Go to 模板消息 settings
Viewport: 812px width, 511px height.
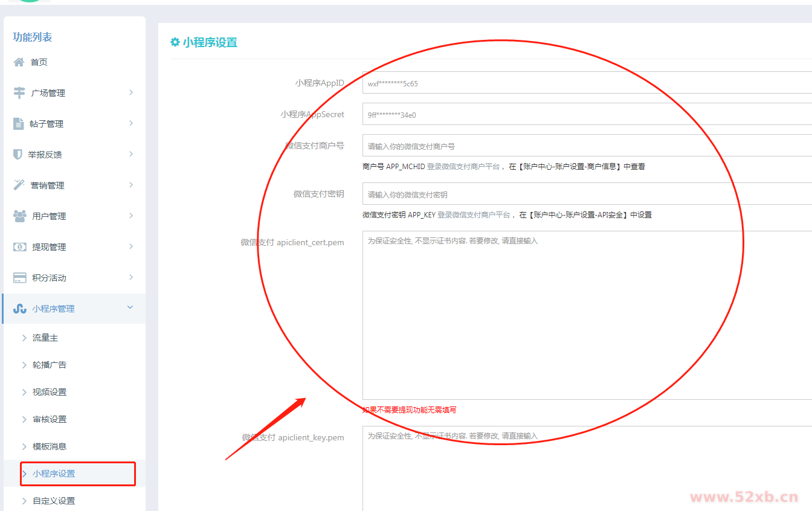coord(50,446)
